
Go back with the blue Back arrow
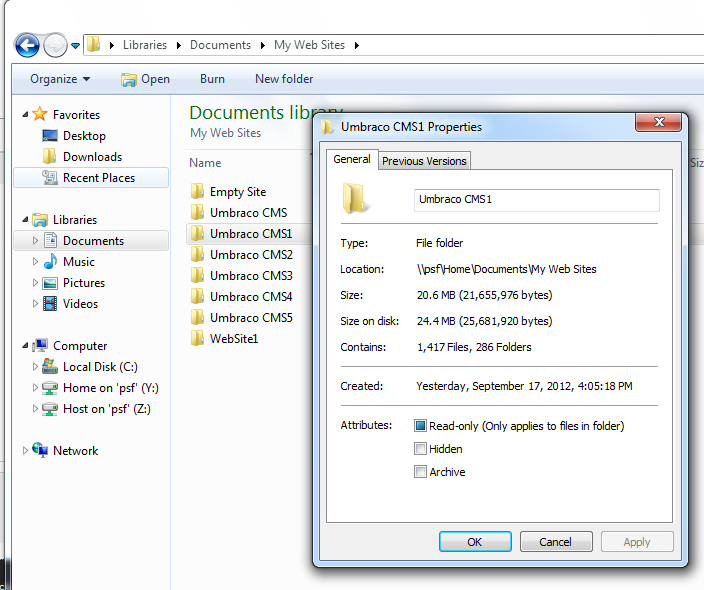[x=27, y=45]
